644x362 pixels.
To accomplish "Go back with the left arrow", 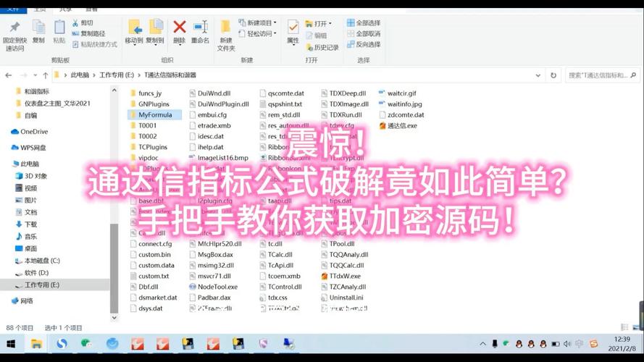I will [x=9, y=75].
